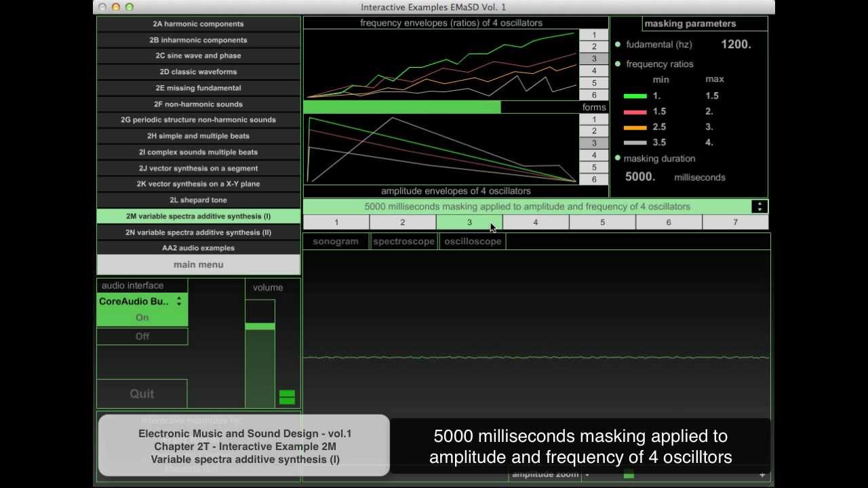Select 2C sine wave and phase
The width and height of the screenshot is (868, 488).
198,56
